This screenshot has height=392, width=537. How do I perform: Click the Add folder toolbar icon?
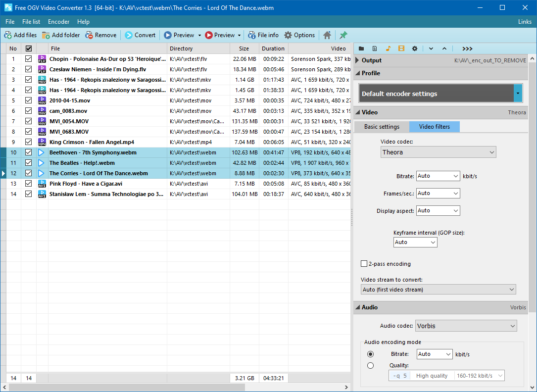(x=46, y=35)
